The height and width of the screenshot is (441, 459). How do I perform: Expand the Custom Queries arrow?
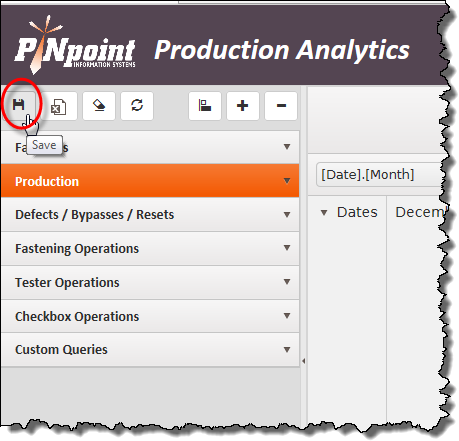287,350
